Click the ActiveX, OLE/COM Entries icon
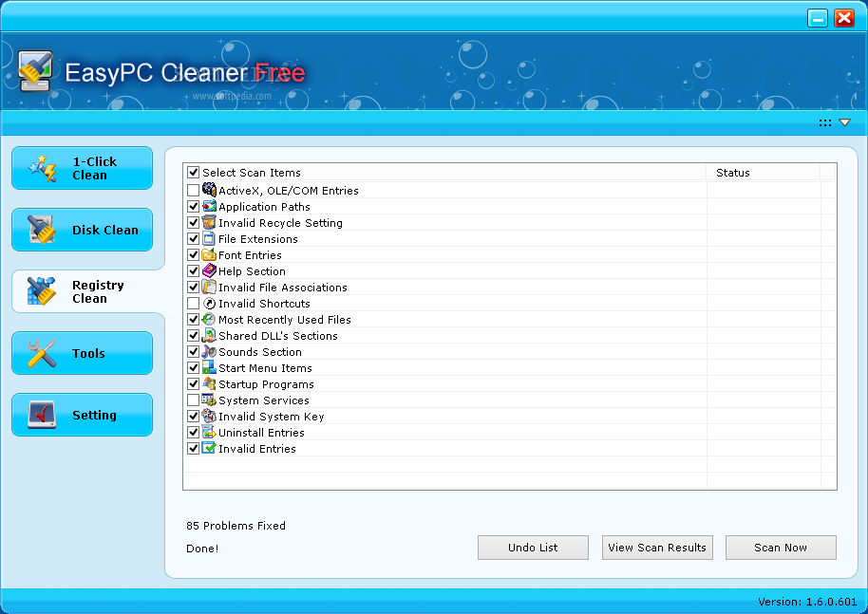868x614 pixels. click(209, 190)
